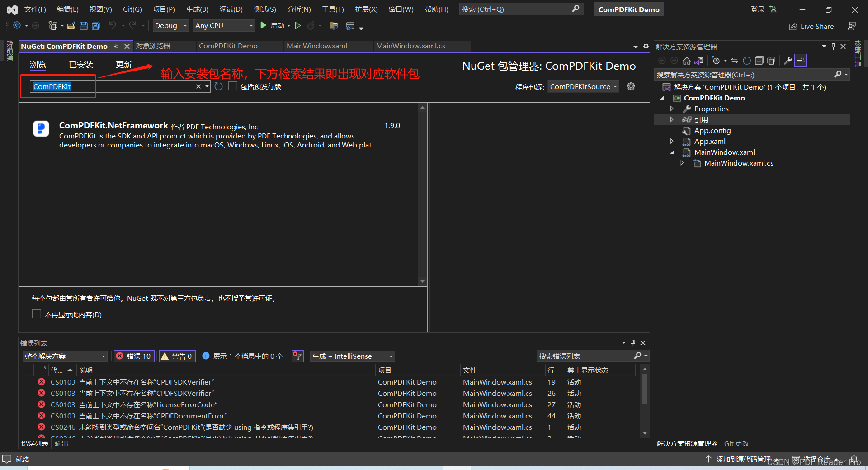
Task: Open the 调试(D) Debug menu
Action: coord(231,9)
